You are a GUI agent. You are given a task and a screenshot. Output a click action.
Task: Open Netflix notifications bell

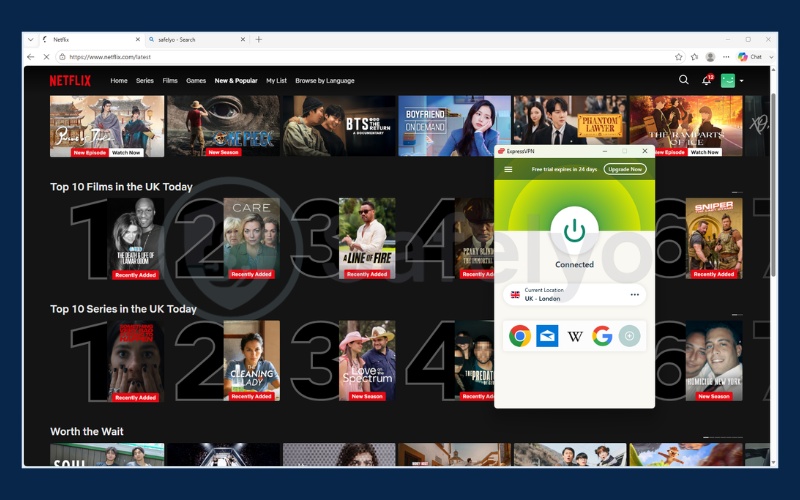pyautogui.click(x=707, y=80)
